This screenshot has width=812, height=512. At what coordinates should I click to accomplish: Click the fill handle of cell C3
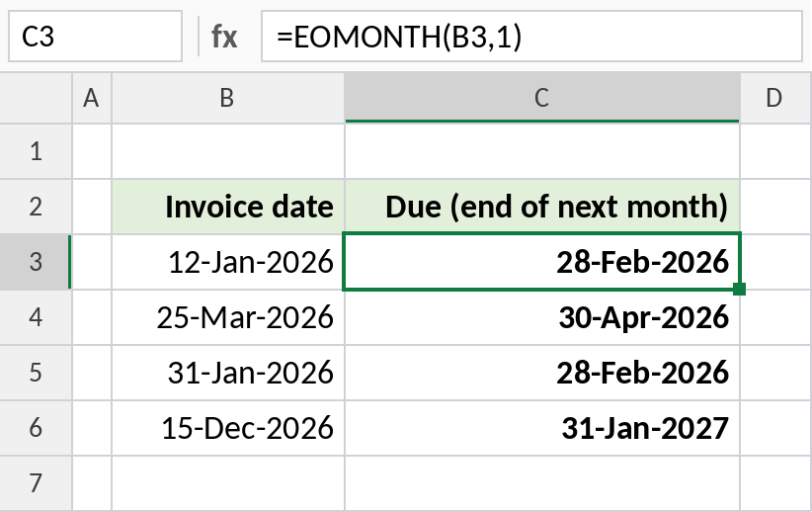pyautogui.click(x=740, y=290)
